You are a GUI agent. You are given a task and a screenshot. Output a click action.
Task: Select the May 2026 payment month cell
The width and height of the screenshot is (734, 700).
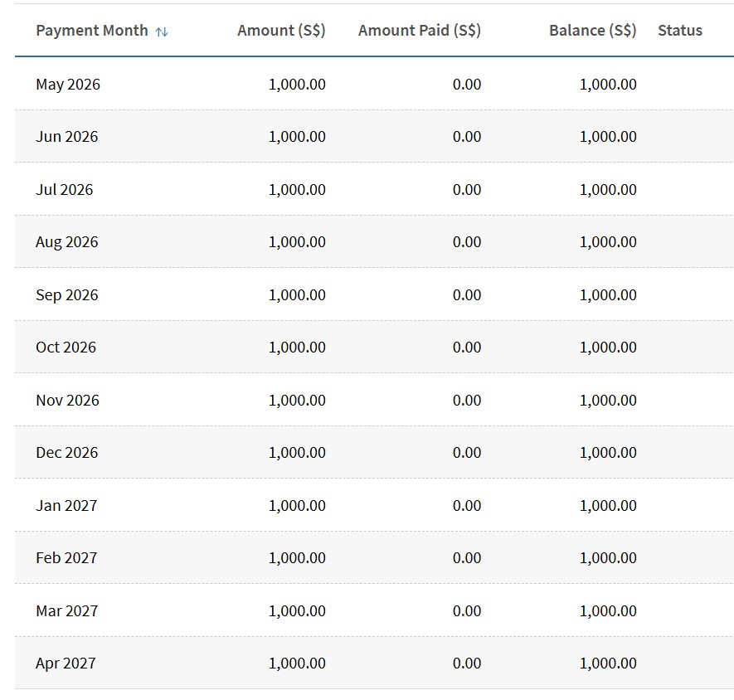pyautogui.click(x=68, y=85)
